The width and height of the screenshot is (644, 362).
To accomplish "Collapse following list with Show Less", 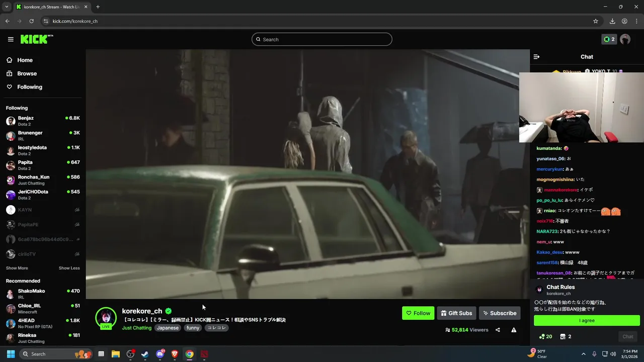I will click(69, 268).
